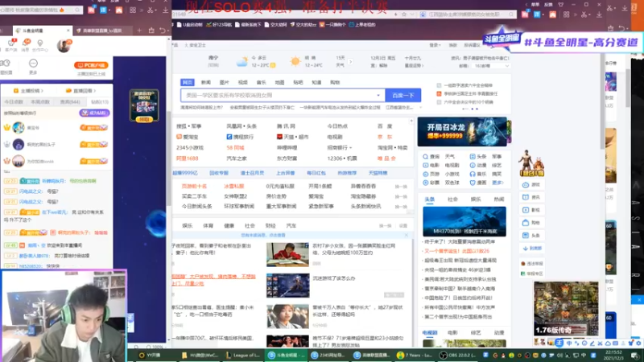The width and height of the screenshot is (644, 362).
Task: Select the 视频 search category tab
Action: point(243,83)
